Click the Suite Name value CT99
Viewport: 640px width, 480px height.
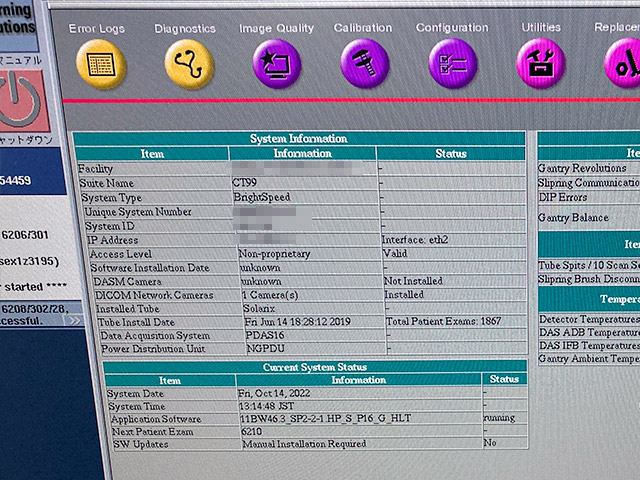click(x=245, y=184)
